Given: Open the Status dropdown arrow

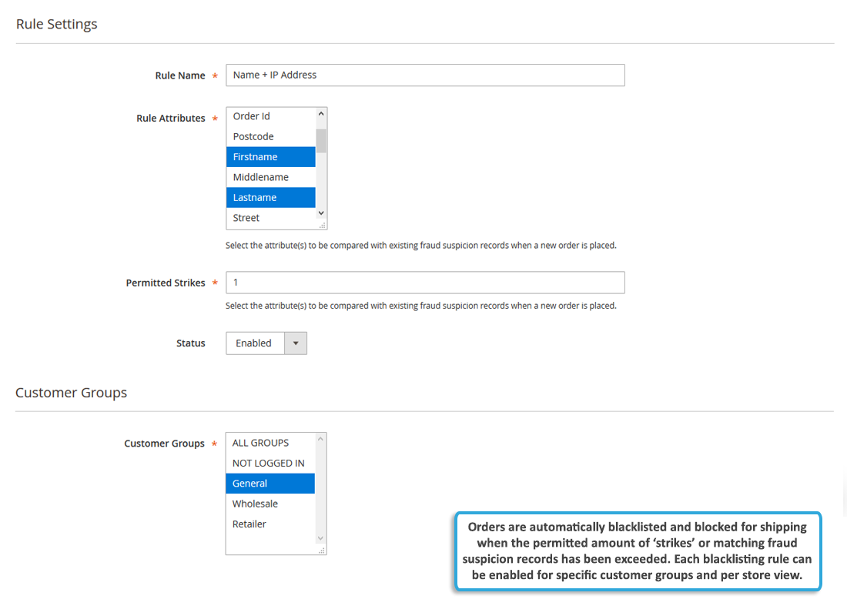Looking at the screenshot, I should pos(296,343).
